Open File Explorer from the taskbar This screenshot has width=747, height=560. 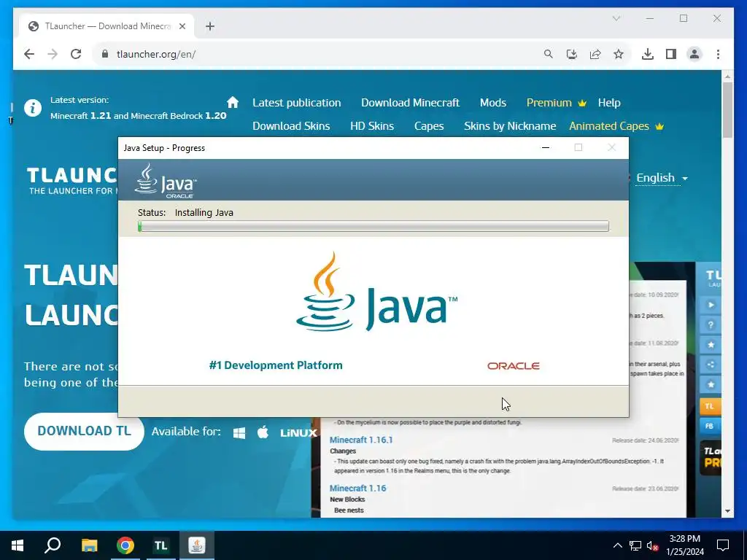click(x=89, y=545)
